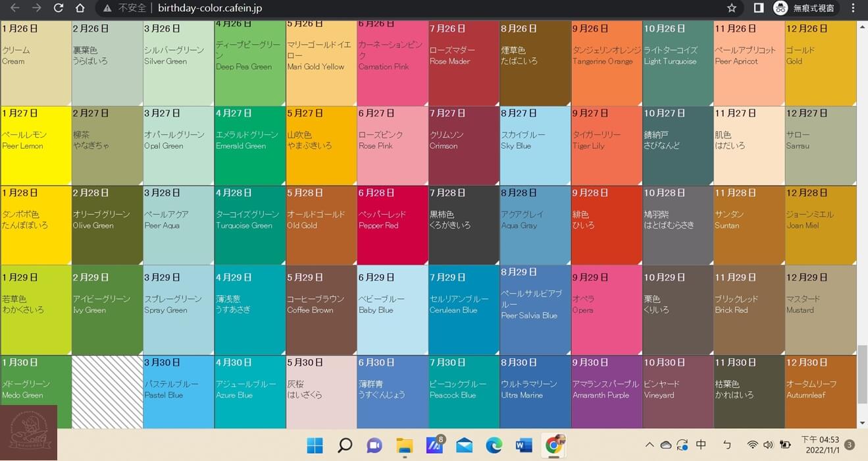Bookmark this page with the star icon
The height and width of the screenshot is (461, 868).
click(x=731, y=9)
